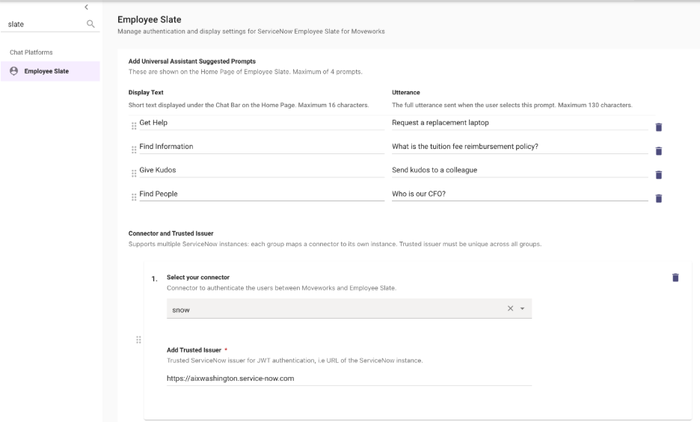Image resolution: width=700 pixels, height=422 pixels.
Task: Edit the tuition fee reimbursement utterance
Action: pos(520,146)
